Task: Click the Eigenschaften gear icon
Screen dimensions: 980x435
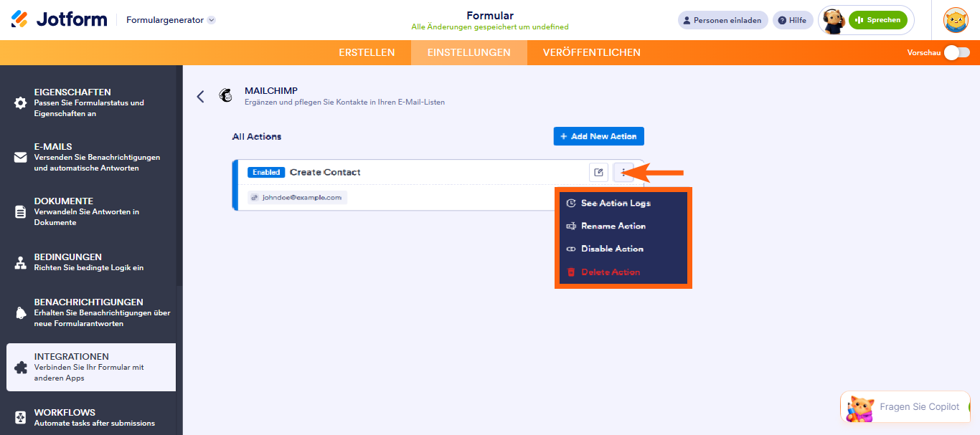Action: tap(21, 102)
